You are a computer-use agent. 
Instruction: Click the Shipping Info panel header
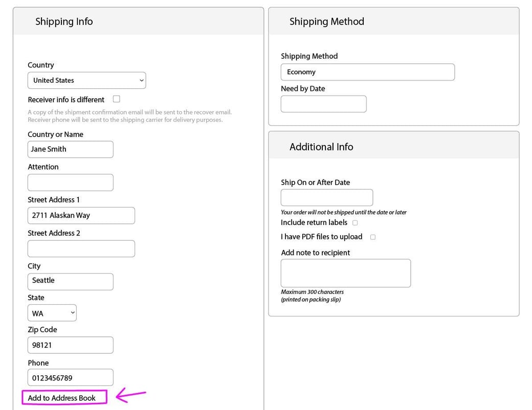pyautogui.click(x=139, y=21)
